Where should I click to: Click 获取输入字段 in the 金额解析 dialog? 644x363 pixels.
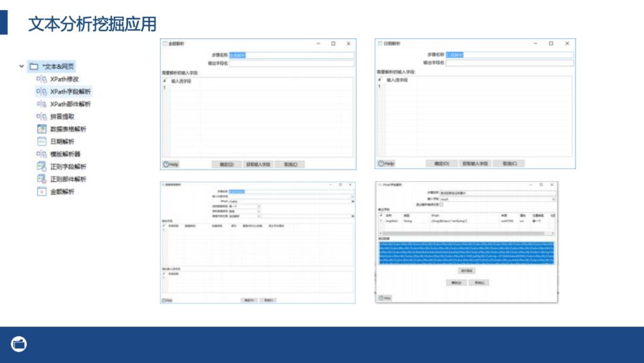[258, 164]
